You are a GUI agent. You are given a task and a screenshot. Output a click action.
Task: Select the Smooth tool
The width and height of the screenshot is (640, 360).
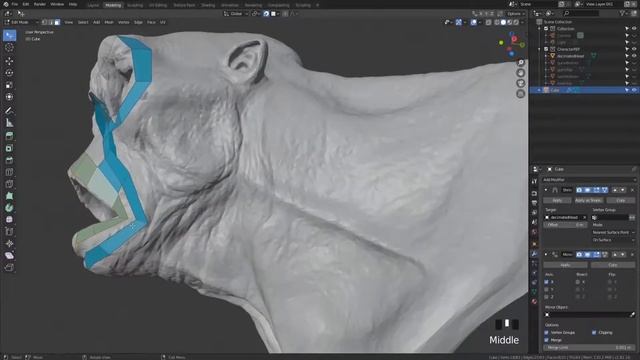[x=9, y=220]
